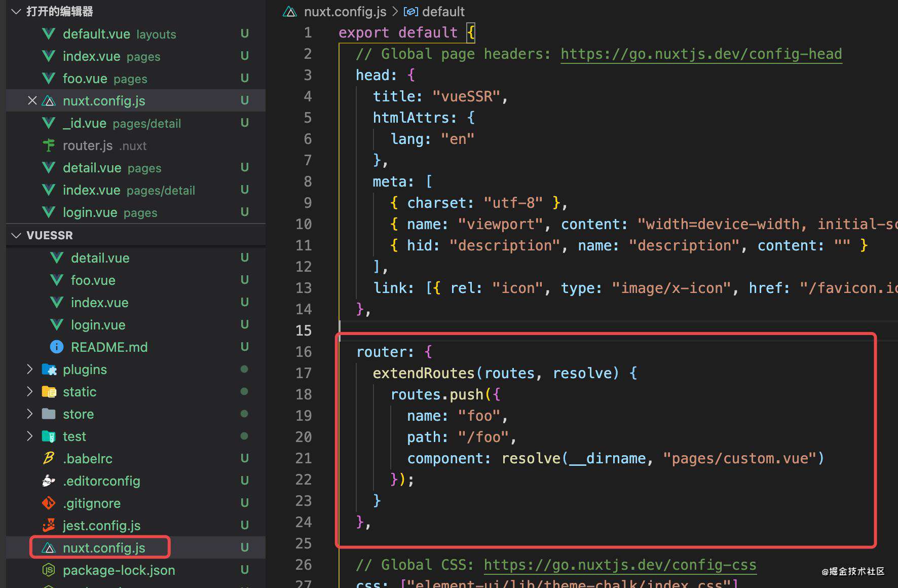Viewport: 898px width, 588px height.
Task: Open .editorconfig in the file tree
Action: [x=136, y=481]
